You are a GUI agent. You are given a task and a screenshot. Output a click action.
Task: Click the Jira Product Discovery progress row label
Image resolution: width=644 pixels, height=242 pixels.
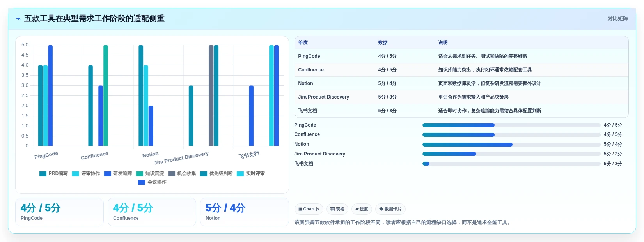(320, 154)
